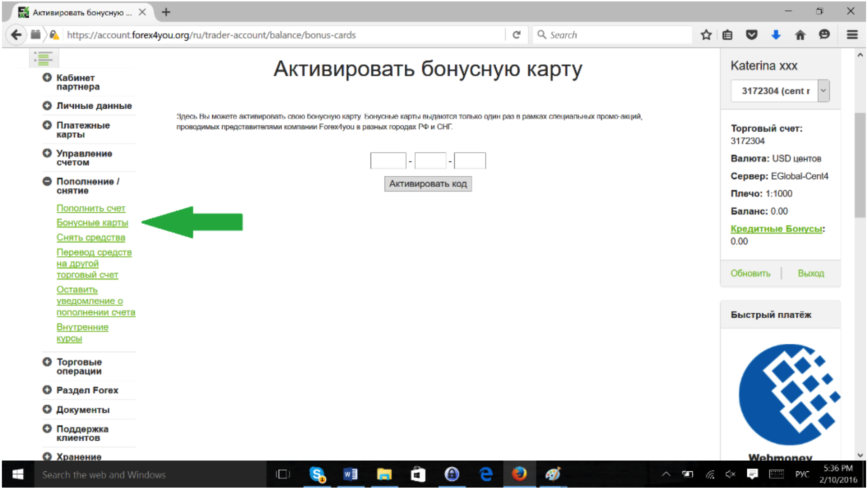Reload page with the refresh icon
Screen dimensions: 868x490
(516, 35)
